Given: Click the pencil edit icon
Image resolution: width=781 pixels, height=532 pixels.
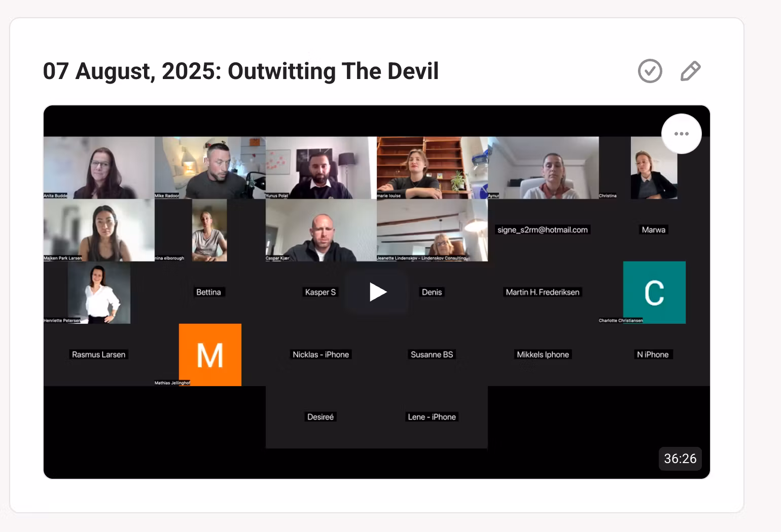Looking at the screenshot, I should (x=690, y=71).
